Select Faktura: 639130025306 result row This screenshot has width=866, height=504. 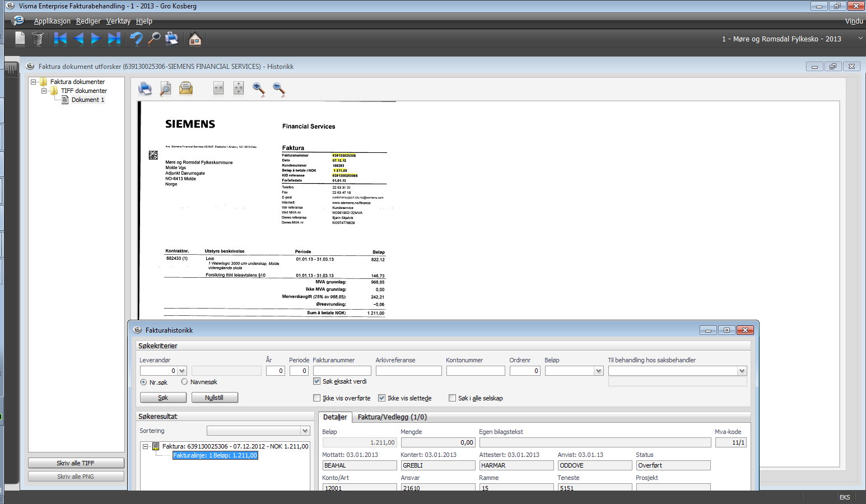click(x=235, y=446)
